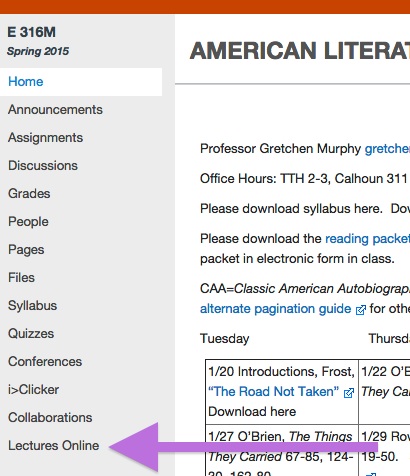The image size is (410, 476).
Task: Go to Announcements in course menu
Action: click(x=55, y=110)
